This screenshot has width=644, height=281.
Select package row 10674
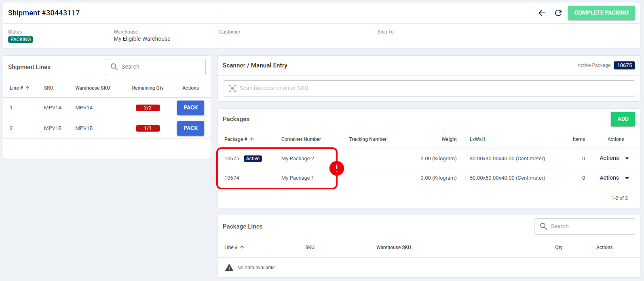pyautogui.click(x=429, y=178)
